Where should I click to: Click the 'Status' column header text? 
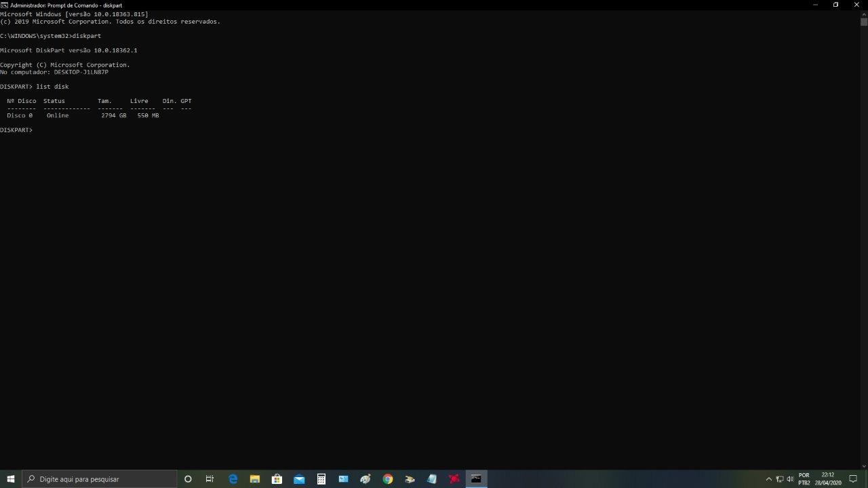tap(54, 101)
